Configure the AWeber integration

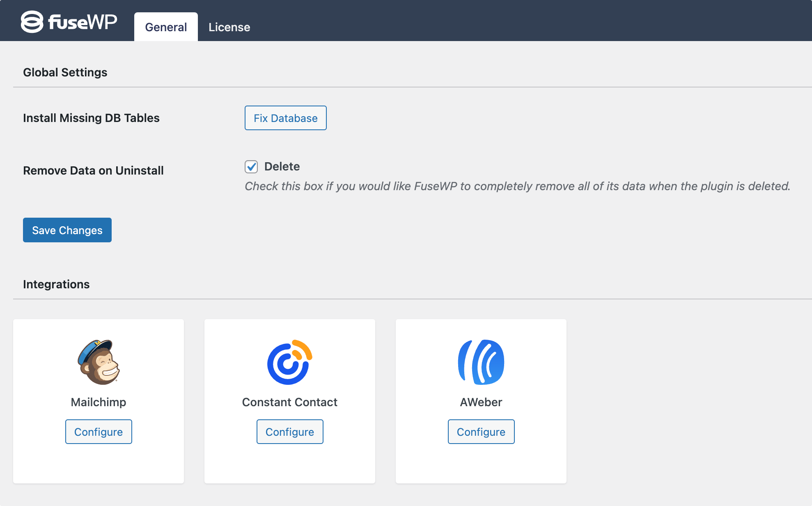[x=481, y=432]
